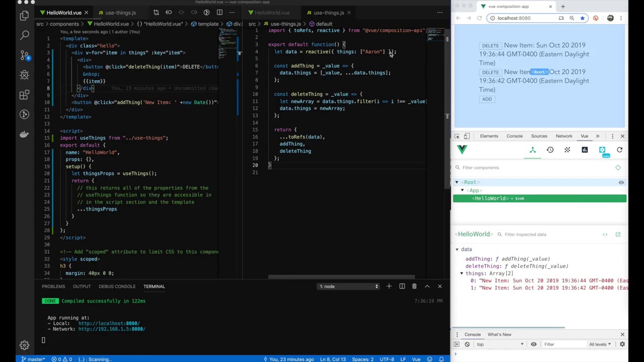Open the OUTPUT panel tab

point(82,287)
